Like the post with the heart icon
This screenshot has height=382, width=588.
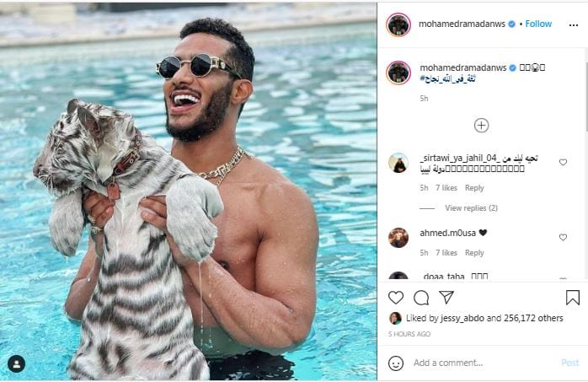click(x=396, y=297)
